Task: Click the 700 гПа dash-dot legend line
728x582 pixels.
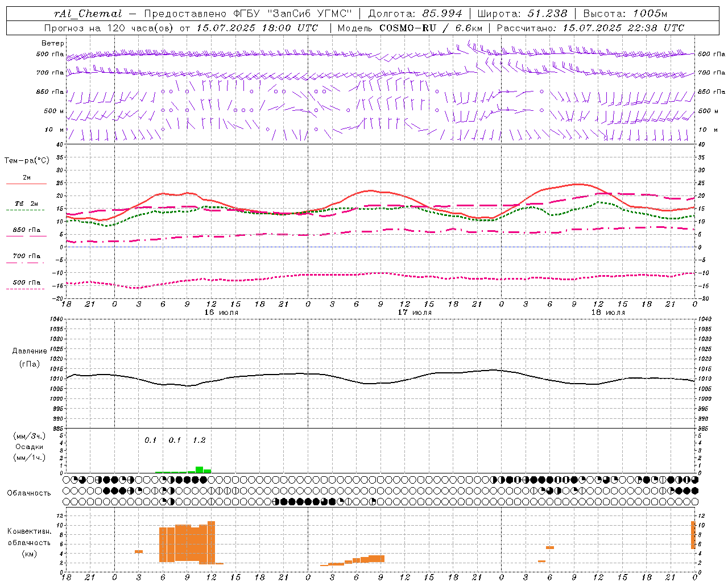Action: click(25, 263)
